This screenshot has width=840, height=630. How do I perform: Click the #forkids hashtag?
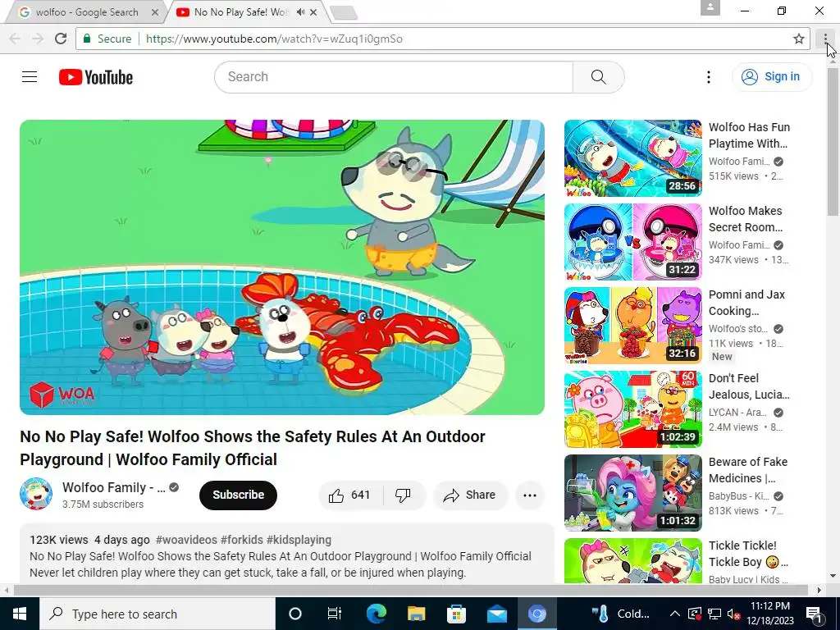(242, 540)
